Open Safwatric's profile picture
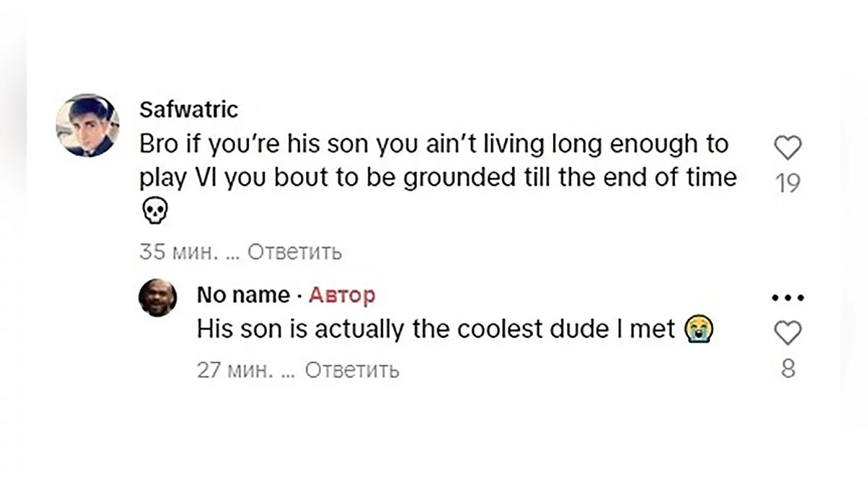This screenshot has height=488, width=868. point(88,125)
